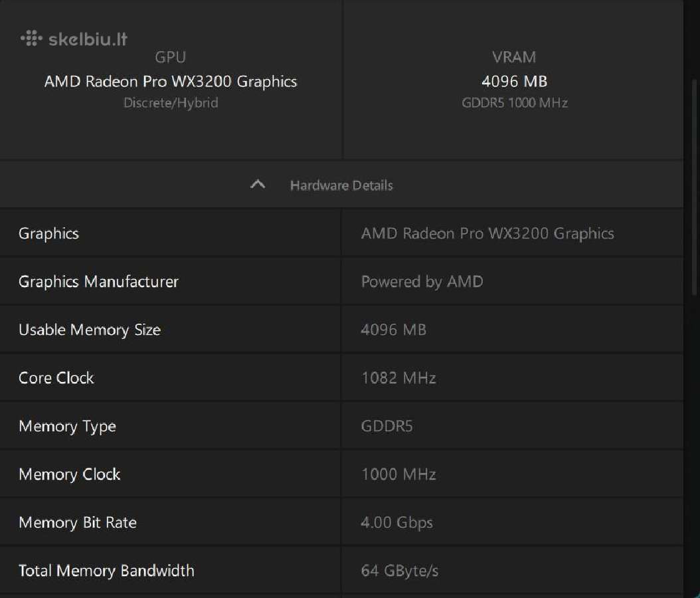Select the Memory Clock label
Screen dimensions: 700x598
pyautogui.click(x=69, y=474)
